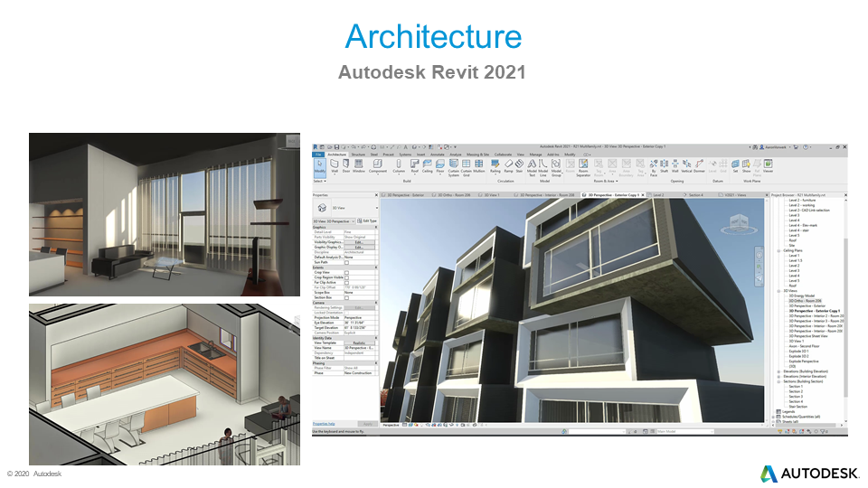This screenshot has height=488, width=868.
Task: Click the Set work plane tool
Action: pos(735,166)
